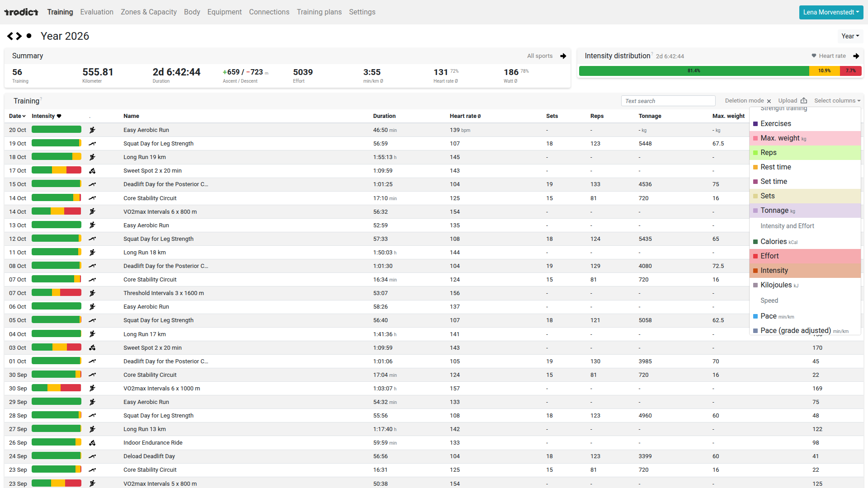Click strength icon for 24 Sep Deload Deadlift

click(92, 456)
